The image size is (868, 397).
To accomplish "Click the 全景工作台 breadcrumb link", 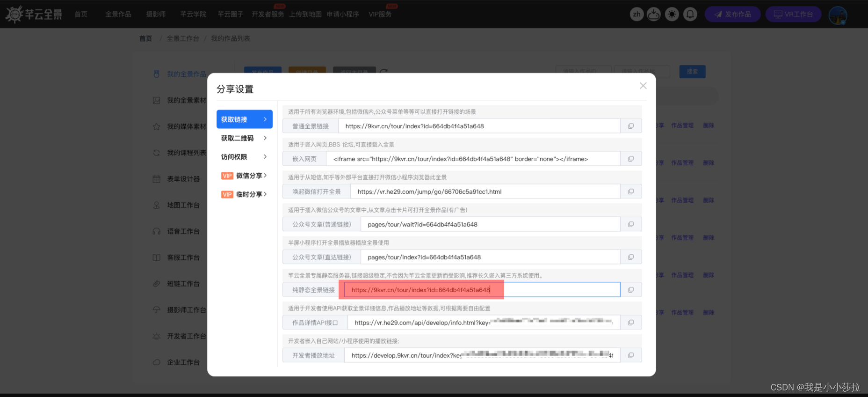I will [x=183, y=38].
